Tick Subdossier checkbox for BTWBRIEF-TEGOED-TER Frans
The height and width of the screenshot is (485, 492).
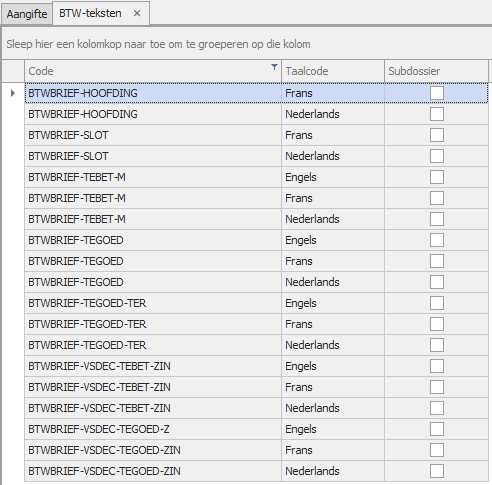437,324
